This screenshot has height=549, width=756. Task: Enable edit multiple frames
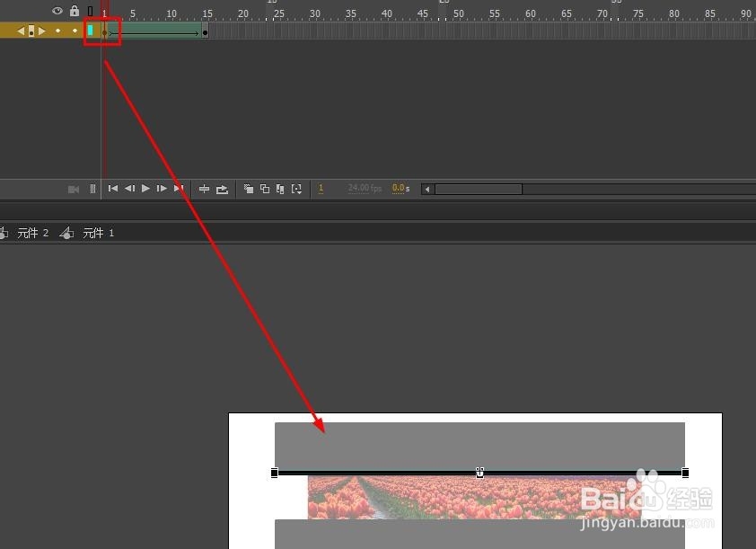(280, 189)
